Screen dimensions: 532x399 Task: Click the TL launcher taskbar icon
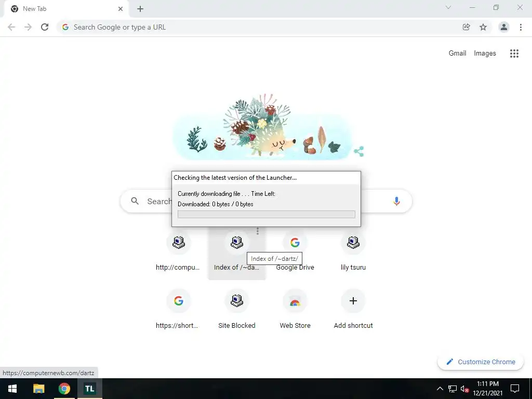coord(90,389)
